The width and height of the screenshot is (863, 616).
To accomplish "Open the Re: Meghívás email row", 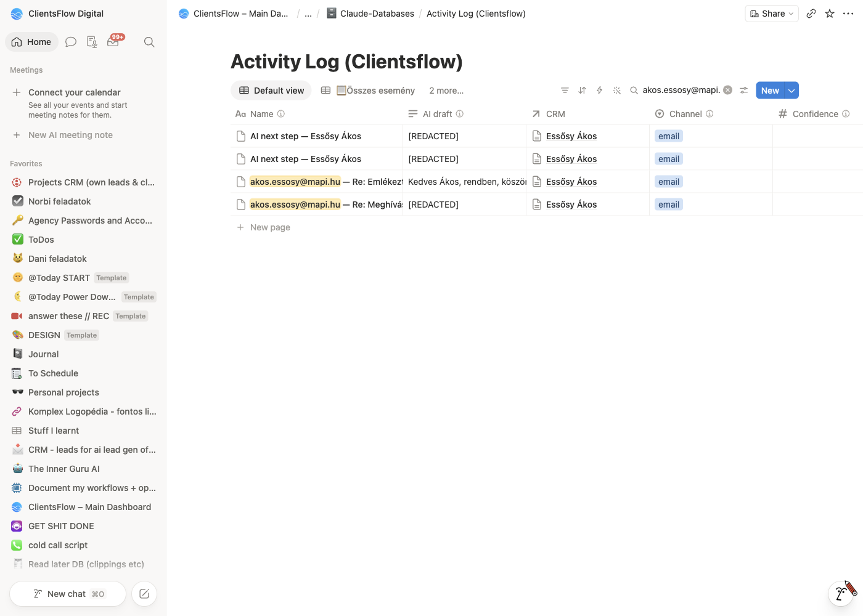I will click(326, 205).
